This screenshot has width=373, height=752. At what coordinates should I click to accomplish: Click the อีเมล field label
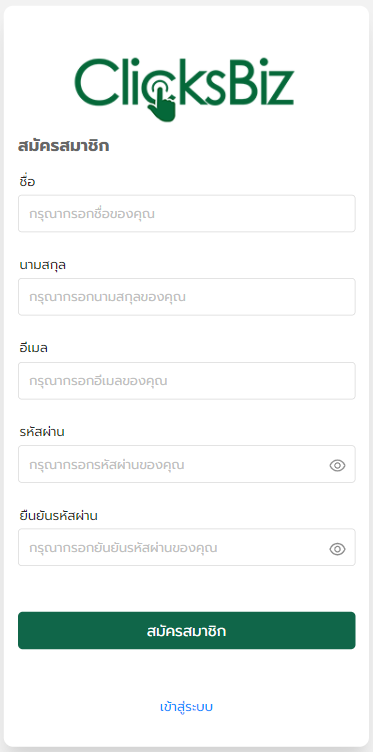pos(33,348)
